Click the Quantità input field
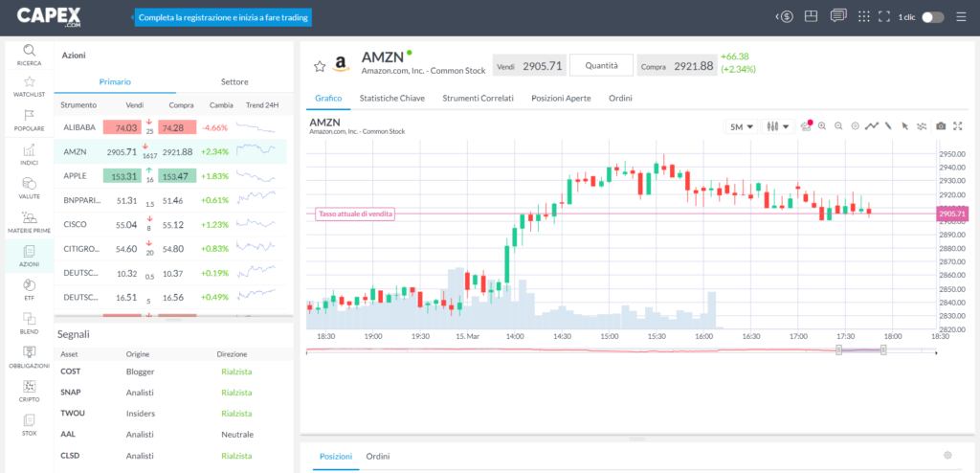 coord(601,65)
